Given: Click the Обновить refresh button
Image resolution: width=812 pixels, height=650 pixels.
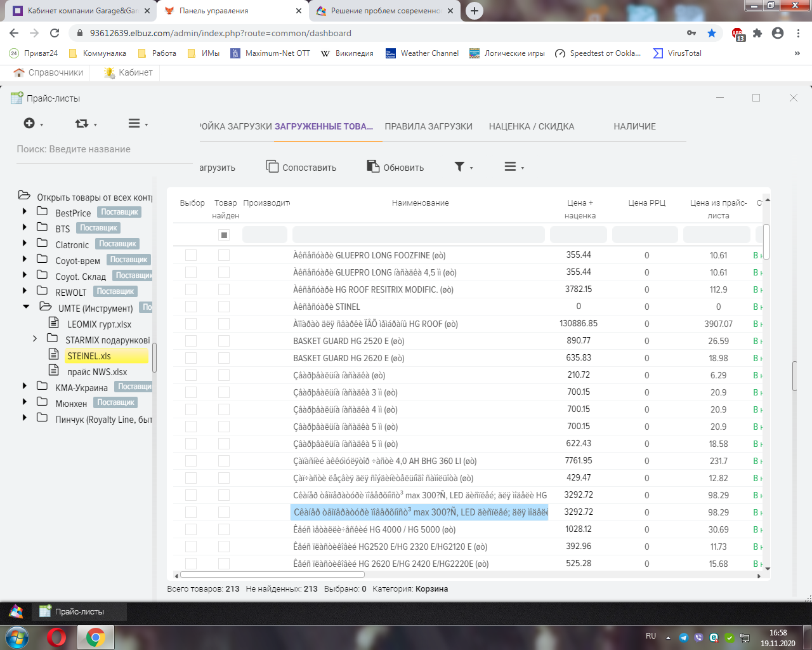Looking at the screenshot, I should (395, 167).
